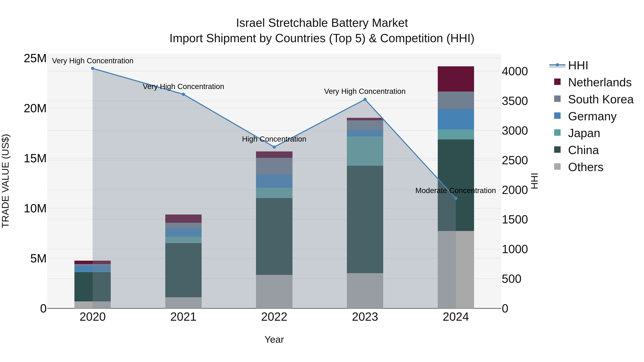Click the Japan teal legend swatch
The image size is (644, 362).
coord(557,133)
